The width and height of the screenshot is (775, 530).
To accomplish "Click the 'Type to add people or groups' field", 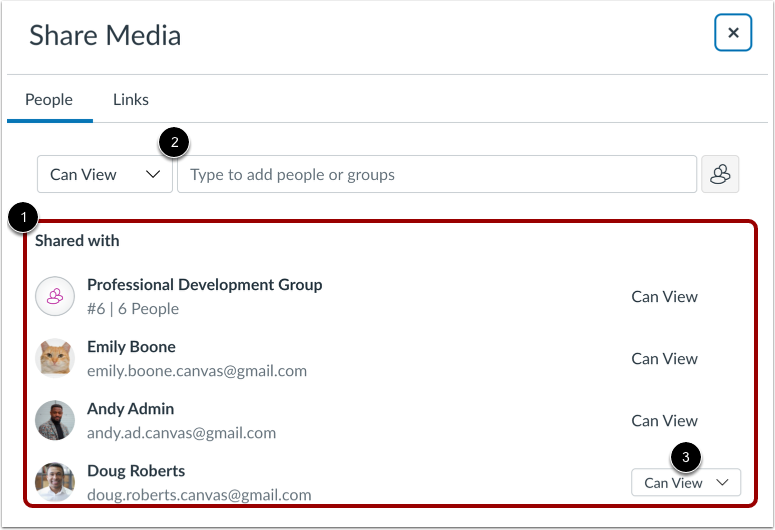I will 437,174.
